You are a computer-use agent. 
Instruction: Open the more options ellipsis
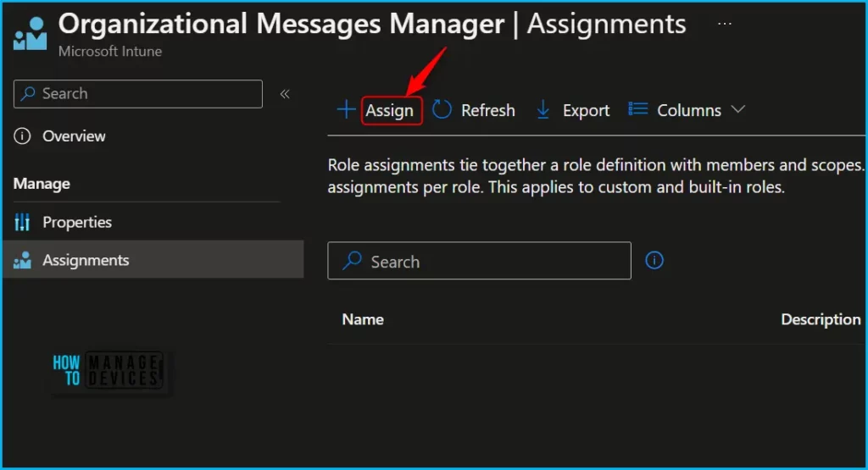point(725,24)
